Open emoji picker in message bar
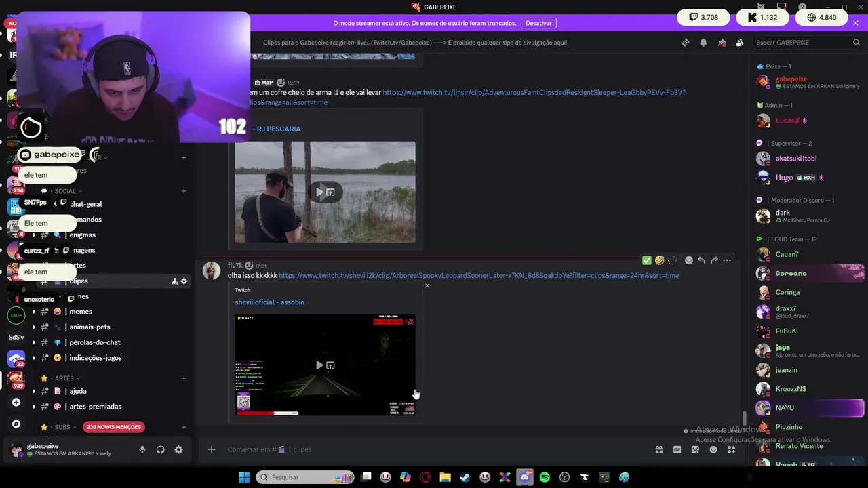The image size is (868, 488). click(713, 449)
